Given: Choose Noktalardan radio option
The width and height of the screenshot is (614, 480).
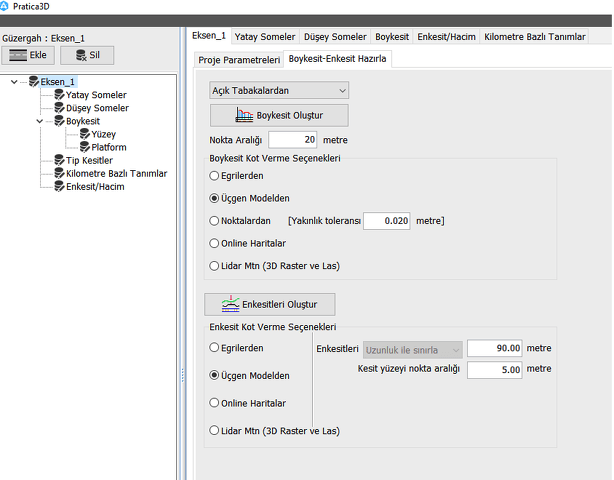Looking at the screenshot, I should coord(215,221).
